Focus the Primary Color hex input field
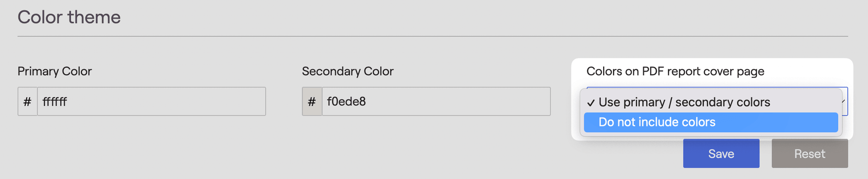Screen dimensions: 868x179 coord(151,102)
